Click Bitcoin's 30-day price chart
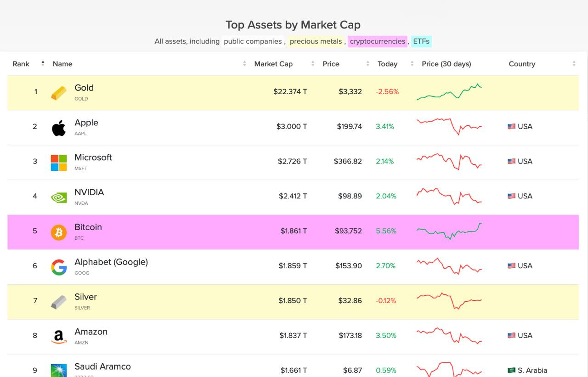This screenshot has height=377, width=588. pyautogui.click(x=449, y=231)
